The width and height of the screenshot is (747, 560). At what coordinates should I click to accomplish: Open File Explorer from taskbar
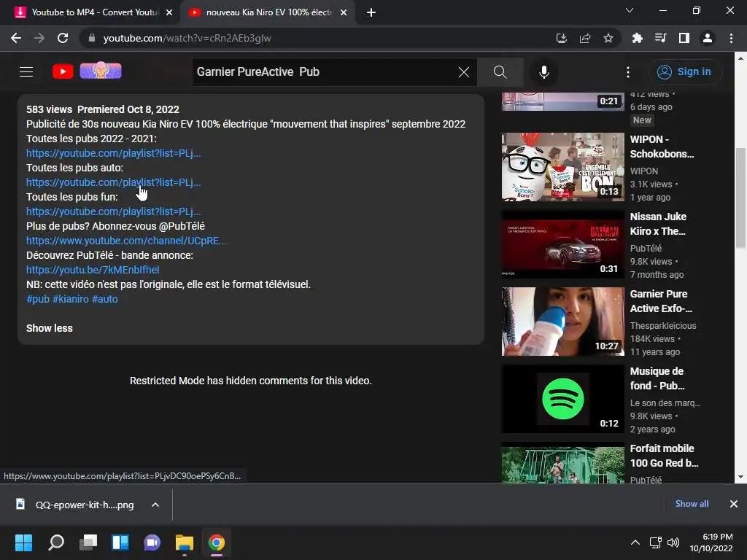pyautogui.click(x=185, y=542)
